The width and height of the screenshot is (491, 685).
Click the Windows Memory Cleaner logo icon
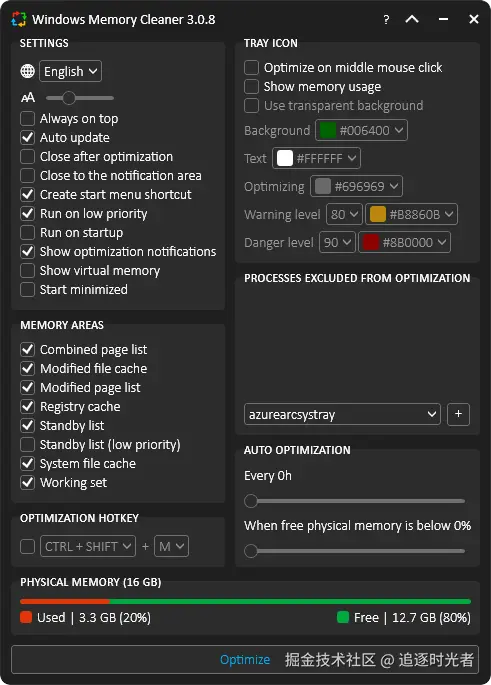19,19
